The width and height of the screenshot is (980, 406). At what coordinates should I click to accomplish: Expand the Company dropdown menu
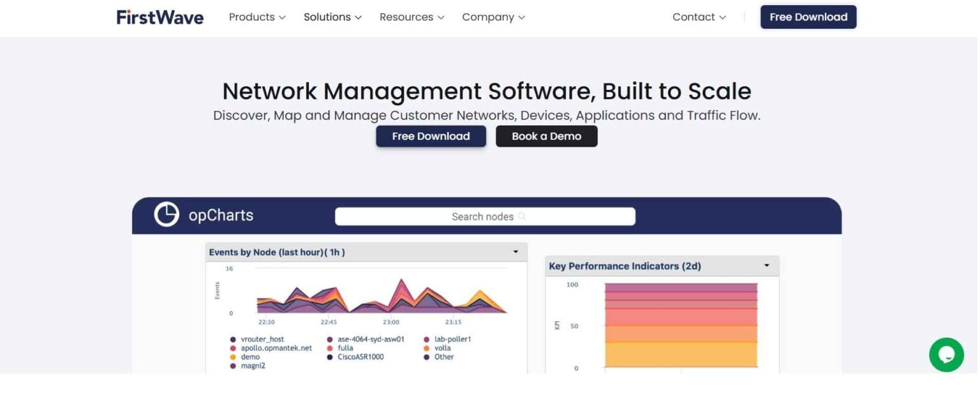pyautogui.click(x=493, y=17)
